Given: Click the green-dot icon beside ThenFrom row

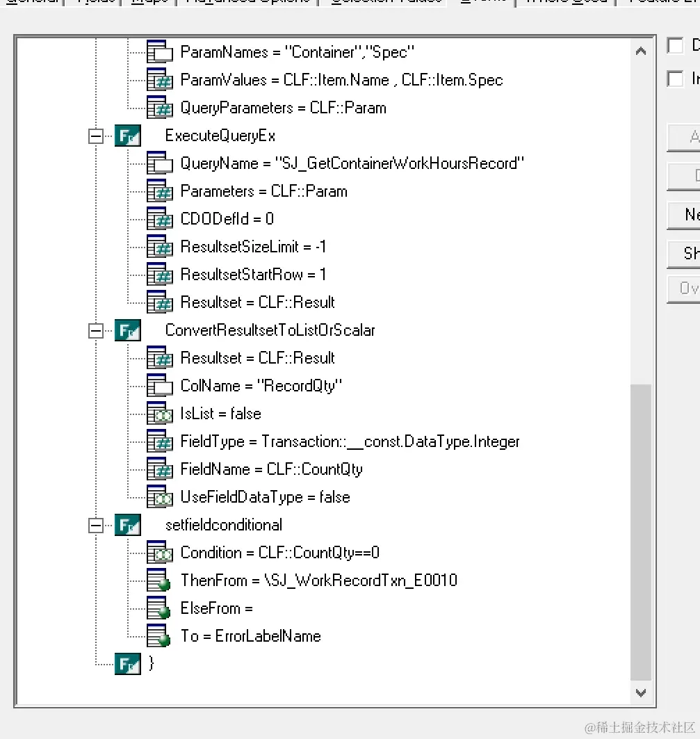Looking at the screenshot, I should 158,580.
